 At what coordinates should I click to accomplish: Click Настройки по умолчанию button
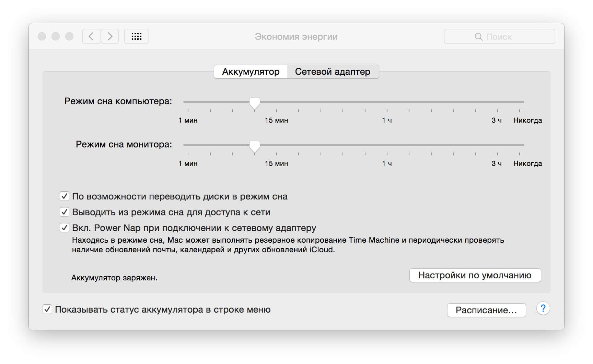[x=475, y=275]
